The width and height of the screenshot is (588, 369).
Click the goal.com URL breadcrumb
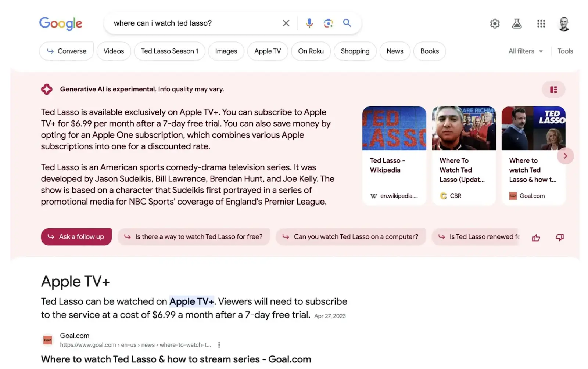click(x=136, y=345)
